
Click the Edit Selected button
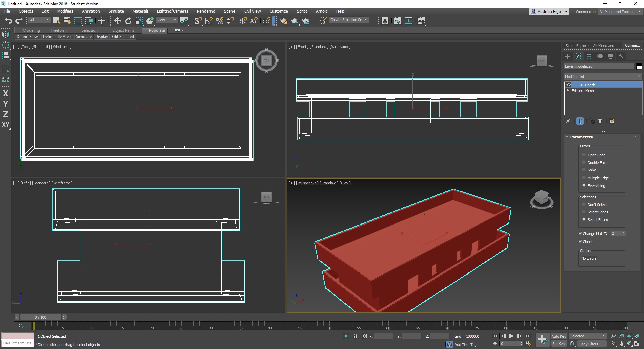[x=123, y=37]
